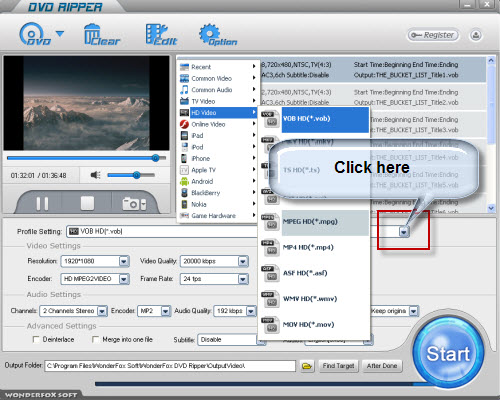
Task: Pause the video preview
Action: [x=42, y=203]
